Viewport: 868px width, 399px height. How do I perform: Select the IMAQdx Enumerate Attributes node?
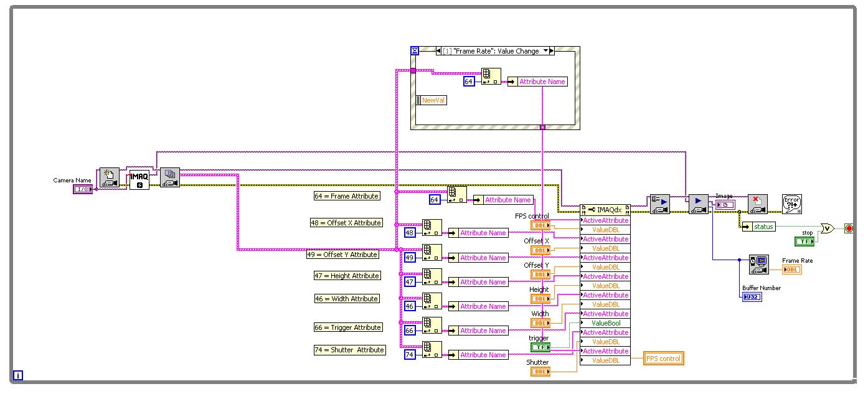tap(169, 177)
